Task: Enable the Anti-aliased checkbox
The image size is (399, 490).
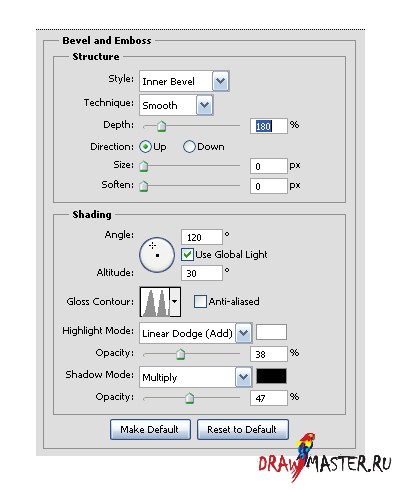Action: (200, 301)
